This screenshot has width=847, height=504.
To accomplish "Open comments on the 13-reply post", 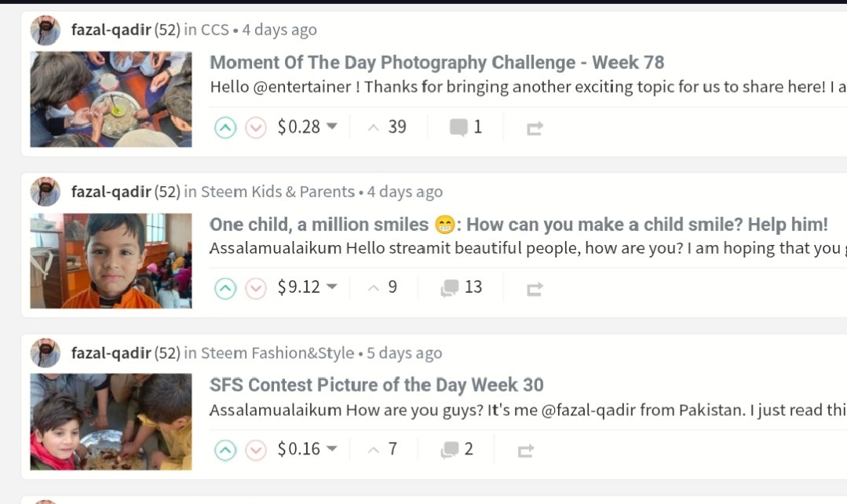I will click(x=462, y=287).
